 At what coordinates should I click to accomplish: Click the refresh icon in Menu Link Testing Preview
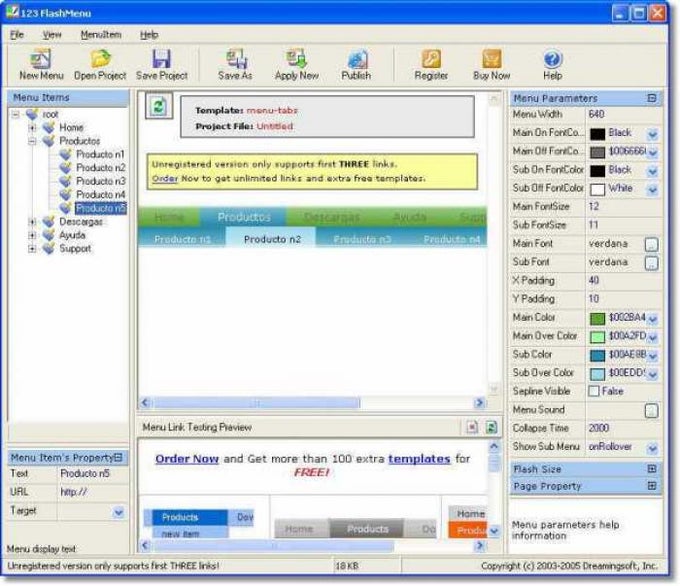coord(491,427)
